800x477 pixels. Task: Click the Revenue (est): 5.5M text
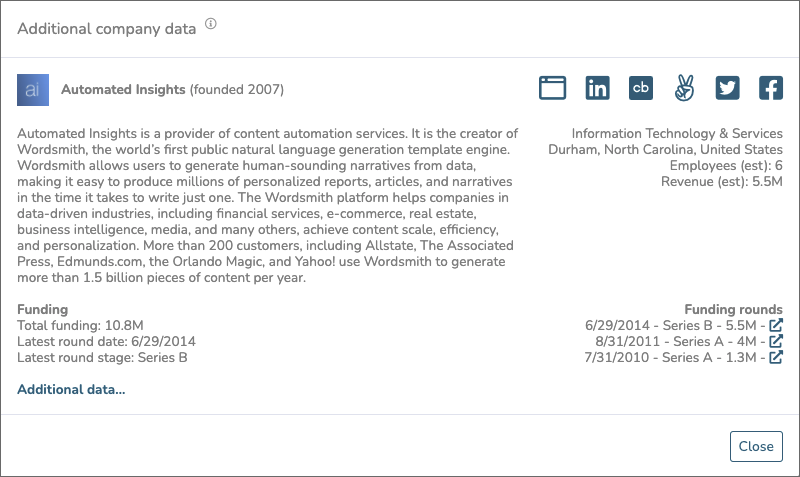pos(721,182)
